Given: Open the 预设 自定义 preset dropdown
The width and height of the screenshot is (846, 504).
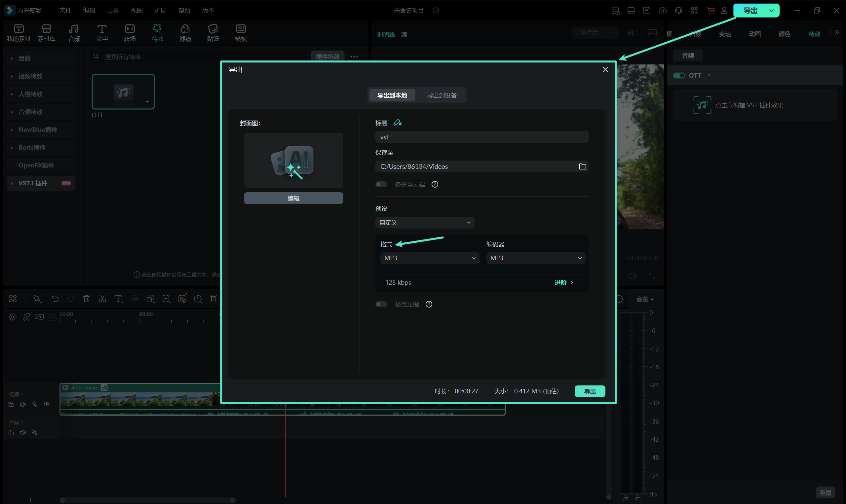Looking at the screenshot, I should pos(425,223).
